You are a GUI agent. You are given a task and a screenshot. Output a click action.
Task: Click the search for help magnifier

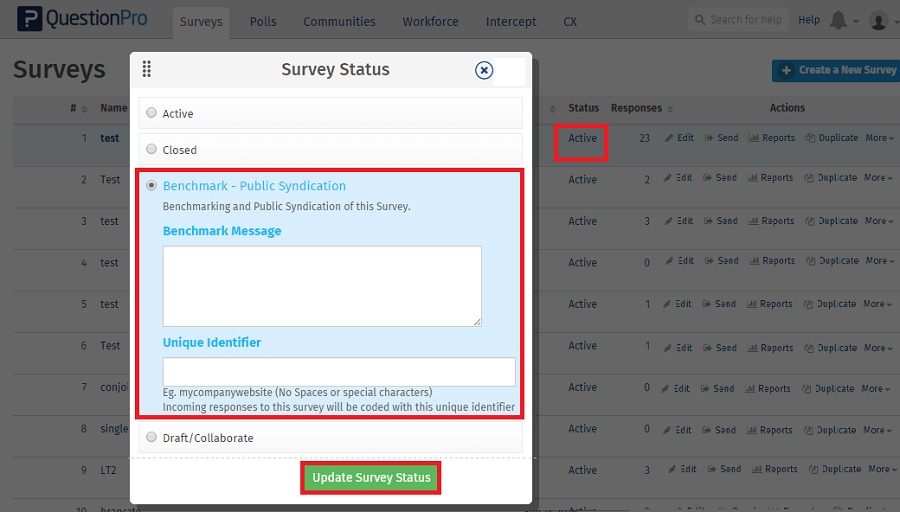[698, 20]
